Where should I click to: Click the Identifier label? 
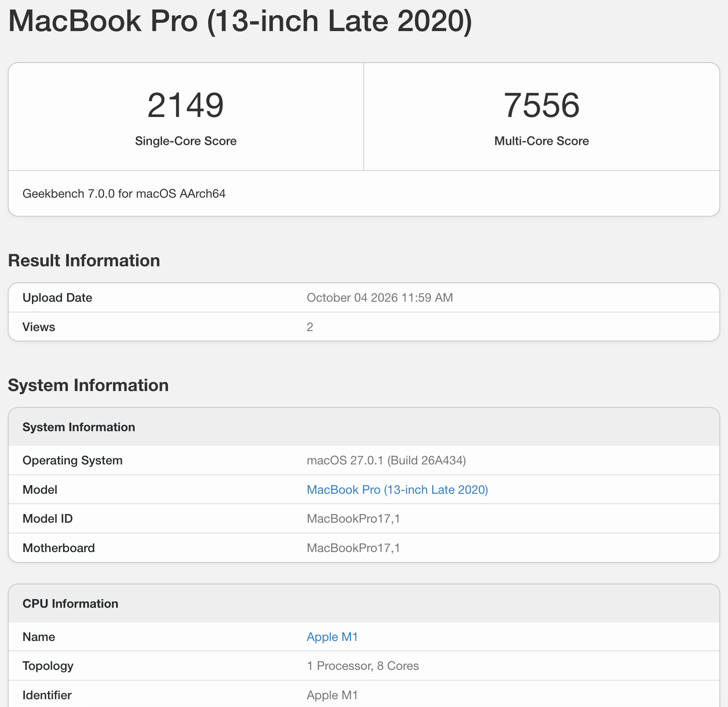click(x=47, y=695)
